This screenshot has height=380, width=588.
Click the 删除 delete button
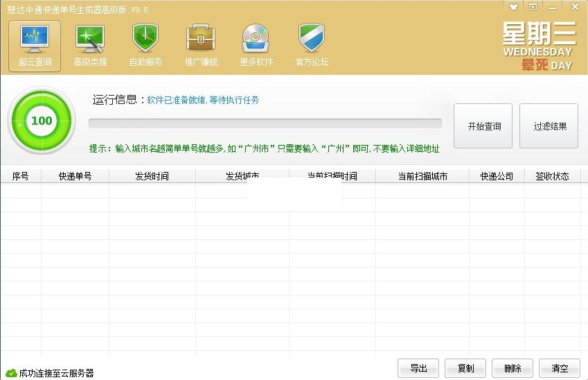(513, 368)
